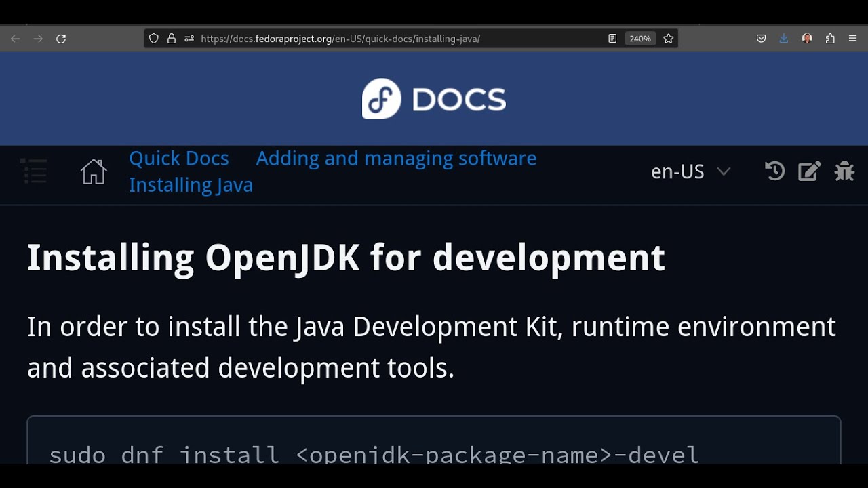Open Adding and managing software breadcrumb
This screenshot has height=488, width=868.
pyautogui.click(x=396, y=159)
